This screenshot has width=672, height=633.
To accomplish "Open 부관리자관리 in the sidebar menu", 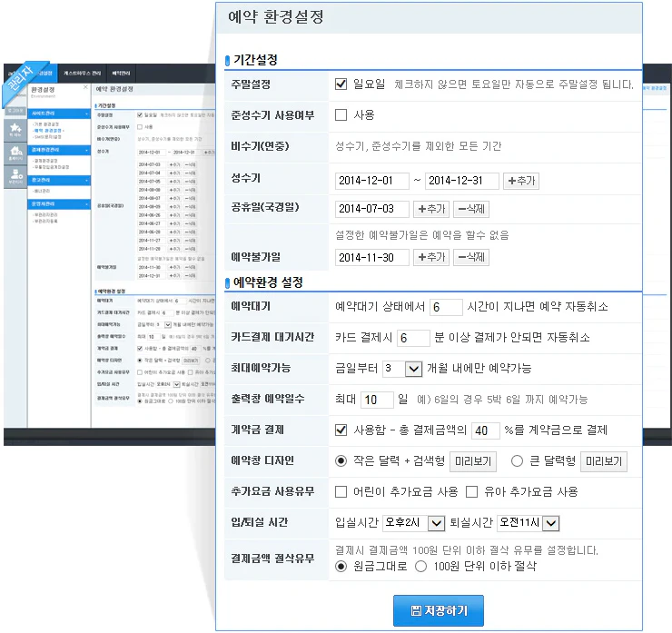I will pyautogui.click(x=45, y=214).
